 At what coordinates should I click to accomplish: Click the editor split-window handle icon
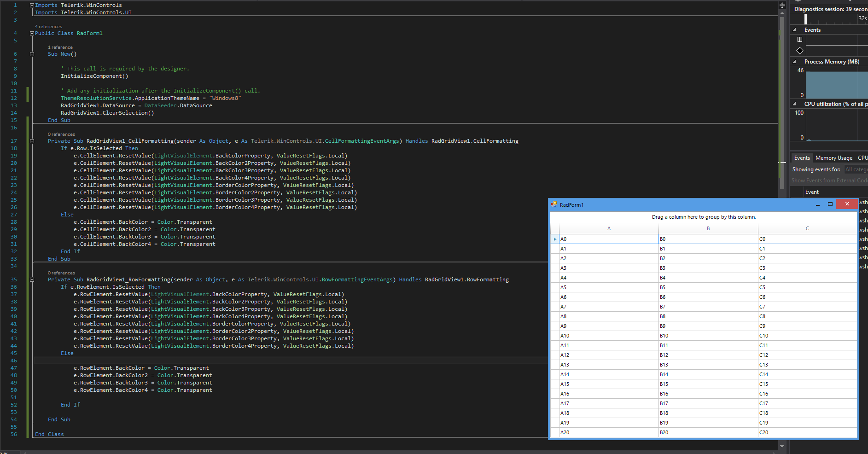pos(782,6)
